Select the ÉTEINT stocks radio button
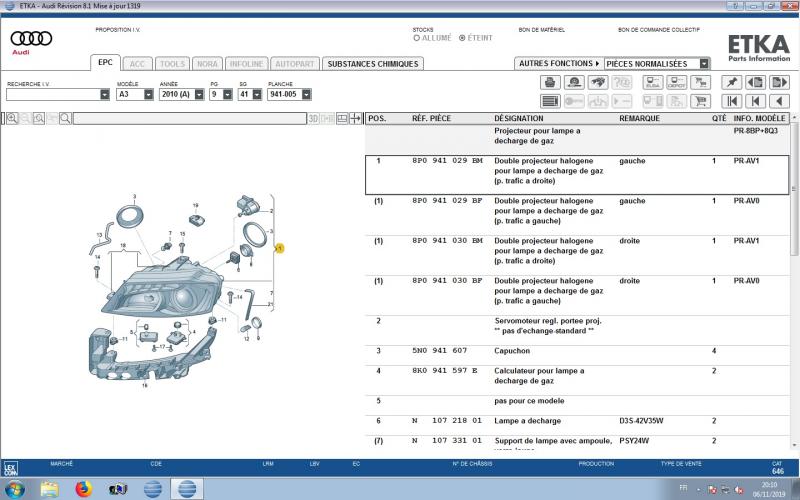Viewport: 800px width, 500px height. pos(462,38)
